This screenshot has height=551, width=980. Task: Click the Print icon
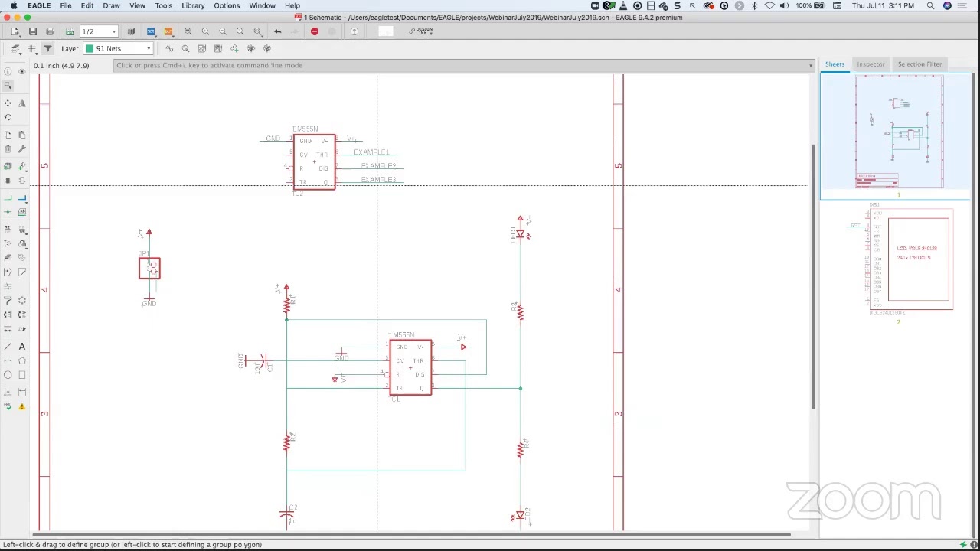51,31
